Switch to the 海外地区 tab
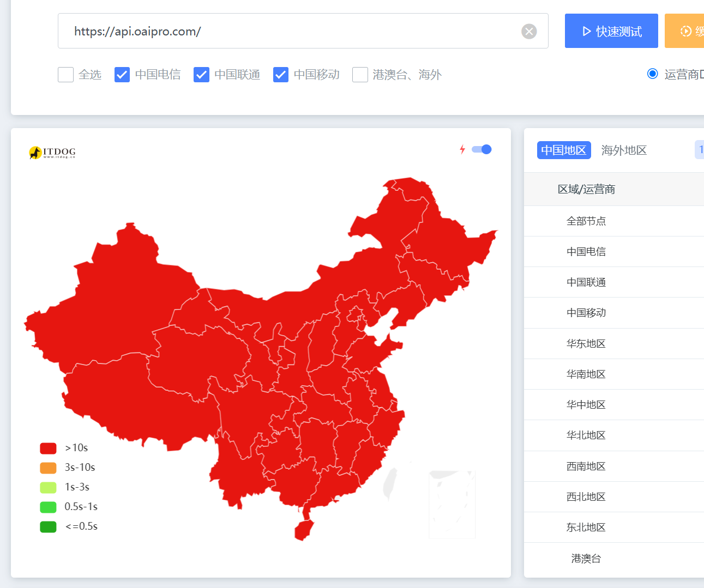The height and width of the screenshot is (588, 704). click(624, 150)
